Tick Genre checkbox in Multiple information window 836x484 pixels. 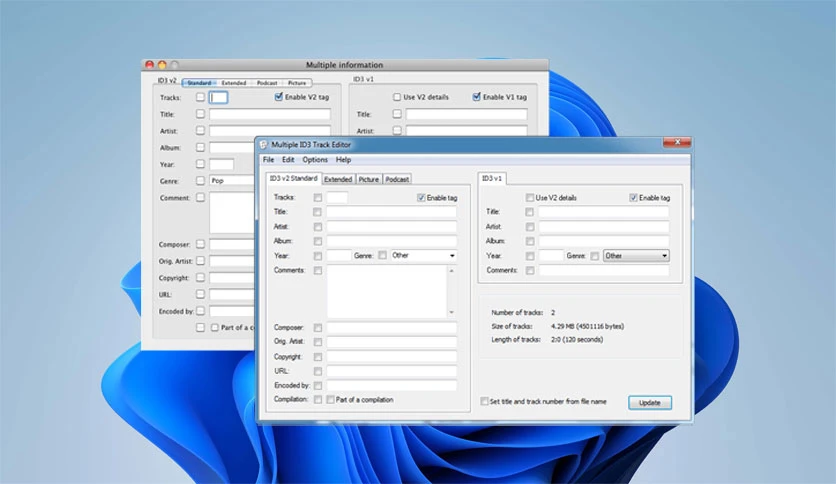click(200, 181)
